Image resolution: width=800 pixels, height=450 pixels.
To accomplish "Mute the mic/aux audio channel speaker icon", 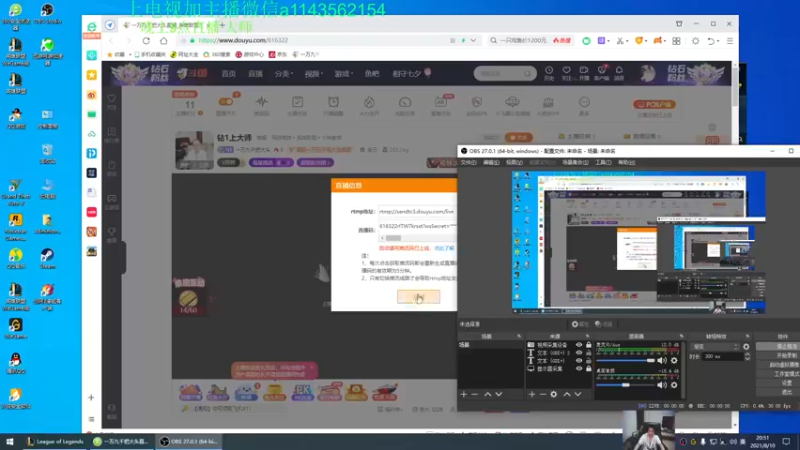I will point(662,361).
